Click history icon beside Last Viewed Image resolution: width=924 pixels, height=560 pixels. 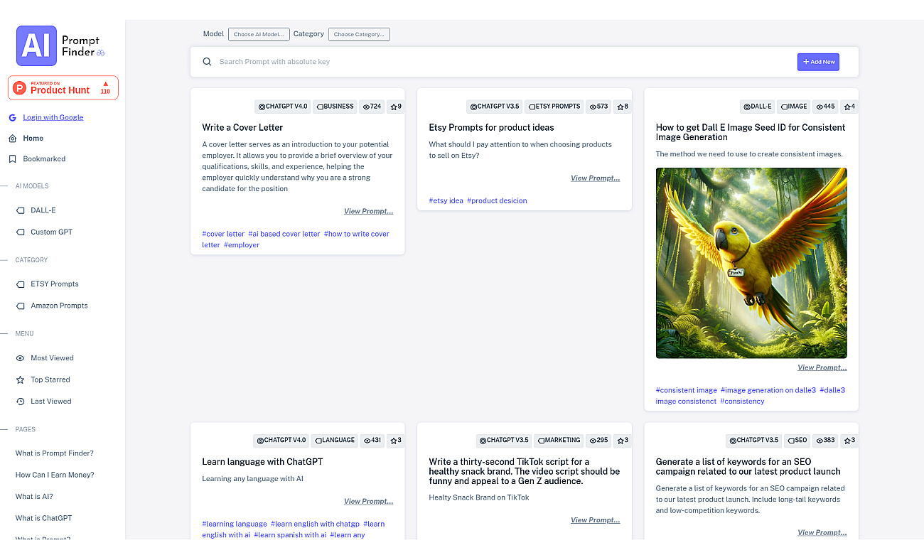[20, 402]
